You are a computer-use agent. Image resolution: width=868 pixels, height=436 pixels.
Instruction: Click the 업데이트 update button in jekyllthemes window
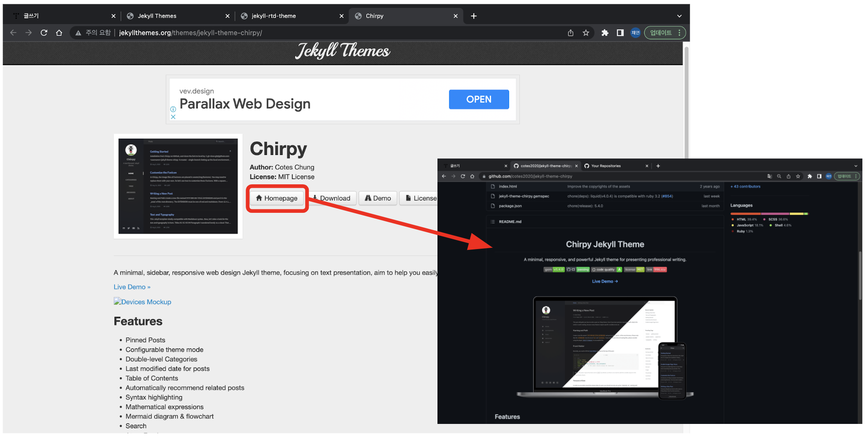[x=661, y=33]
